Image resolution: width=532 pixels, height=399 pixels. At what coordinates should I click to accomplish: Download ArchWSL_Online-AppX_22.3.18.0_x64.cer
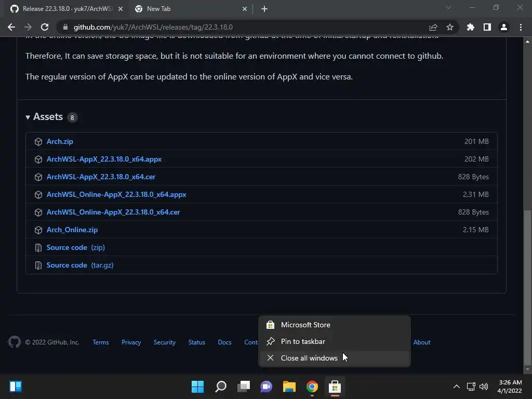tap(113, 212)
